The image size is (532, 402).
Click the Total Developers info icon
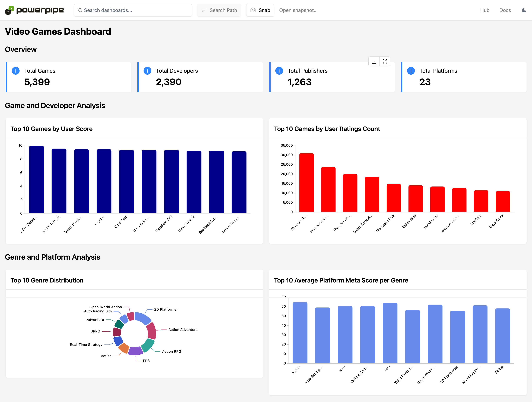[147, 71]
